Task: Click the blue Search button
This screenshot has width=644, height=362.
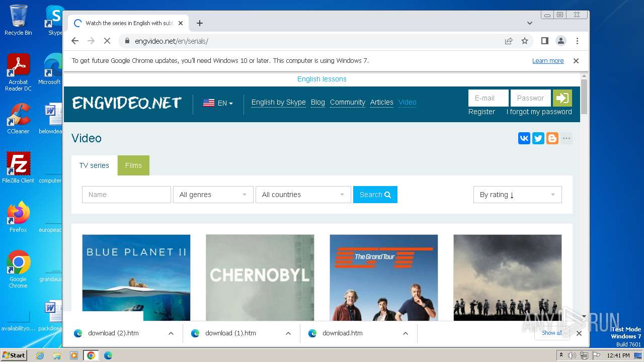Action: pos(375,195)
